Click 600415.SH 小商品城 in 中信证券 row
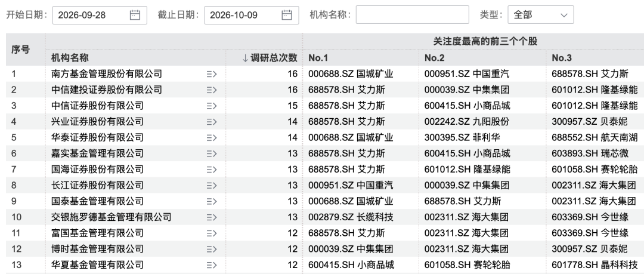Image resolution: width=644 pixels, height=274 pixels. pyautogui.click(x=467, y=106)
